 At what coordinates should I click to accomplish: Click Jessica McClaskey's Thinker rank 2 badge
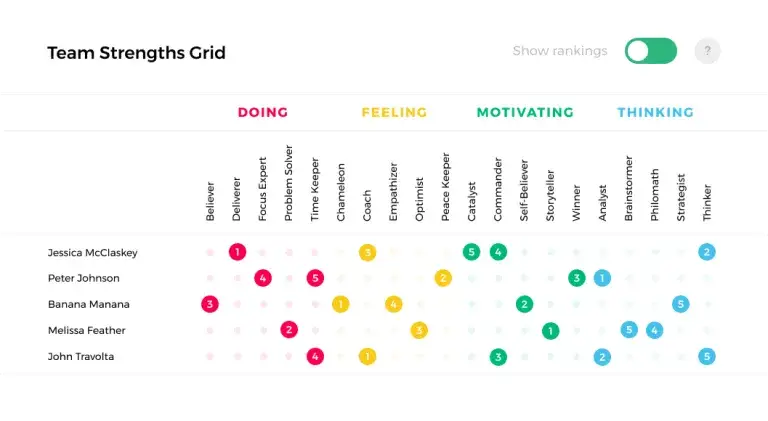[707, 252]
